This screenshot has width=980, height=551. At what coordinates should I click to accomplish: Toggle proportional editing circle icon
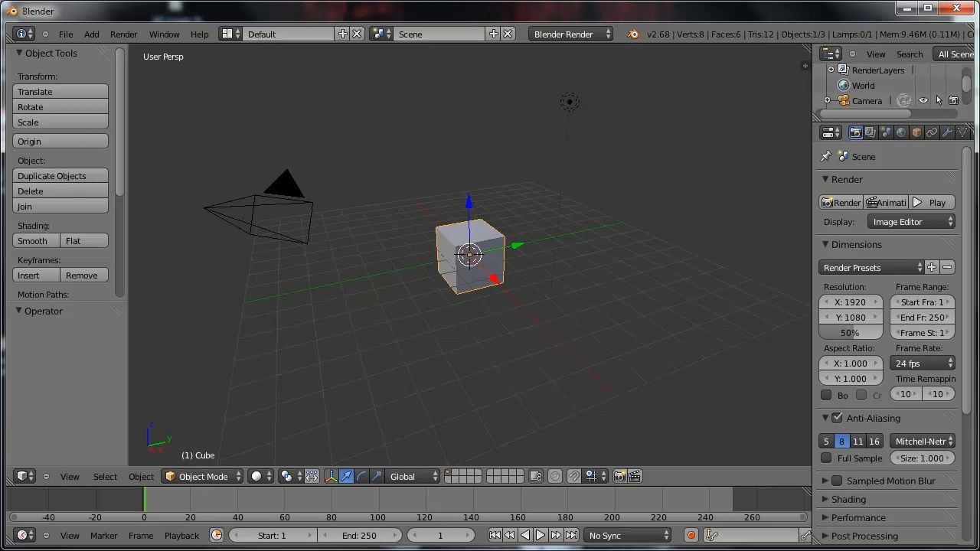pyautogui.click(x=555, y=476)
